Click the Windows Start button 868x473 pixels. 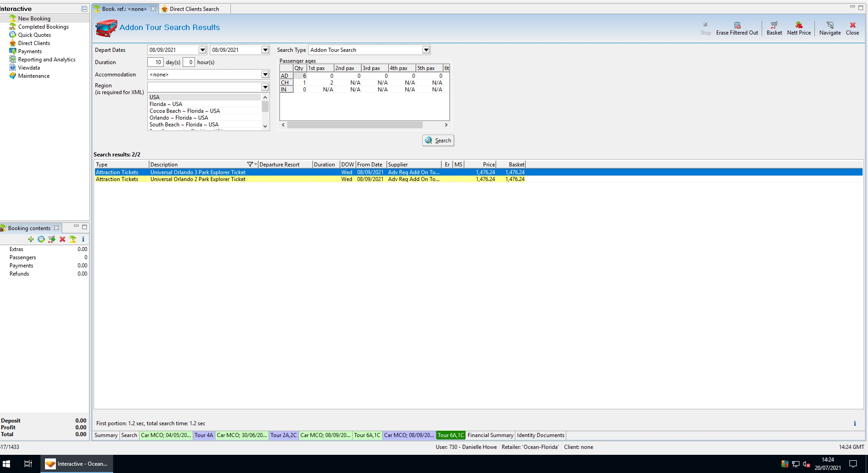tap(6, 464)
